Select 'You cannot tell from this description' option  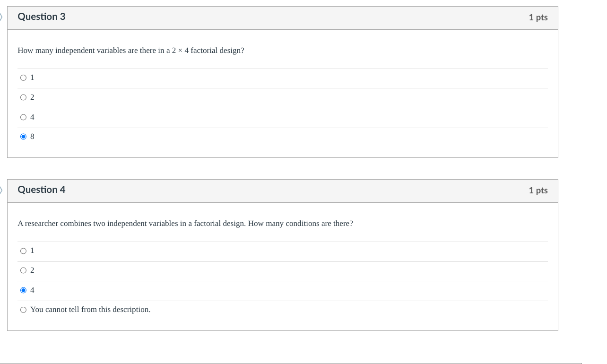(23, 310)
